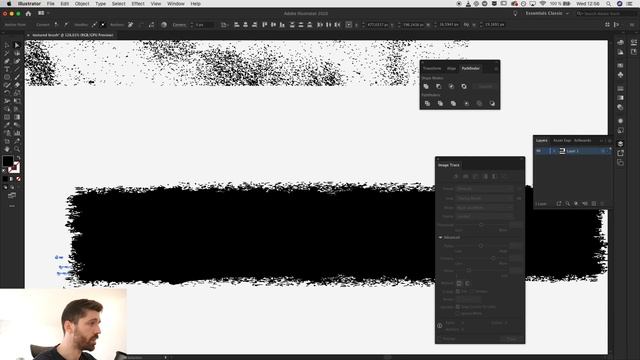Open the Mode dropdown in Image Trace
The height and width of the screenshot is (360, 640).
point(484,208)
